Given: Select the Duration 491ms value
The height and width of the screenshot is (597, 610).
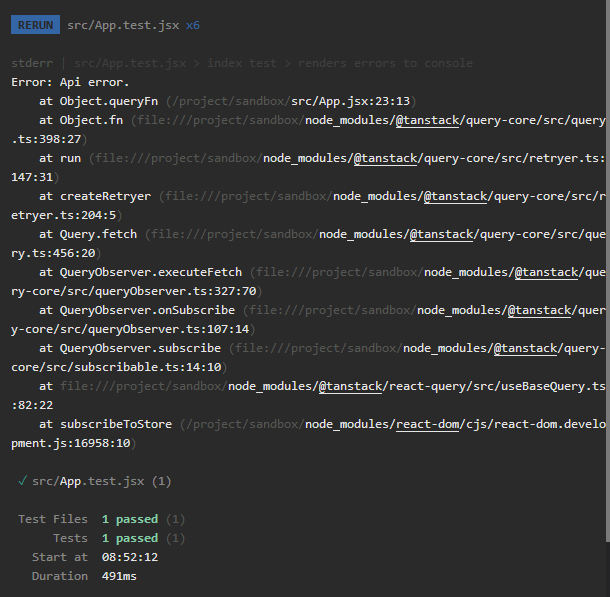Looking at the screenshot, I should tap(119, 576).
